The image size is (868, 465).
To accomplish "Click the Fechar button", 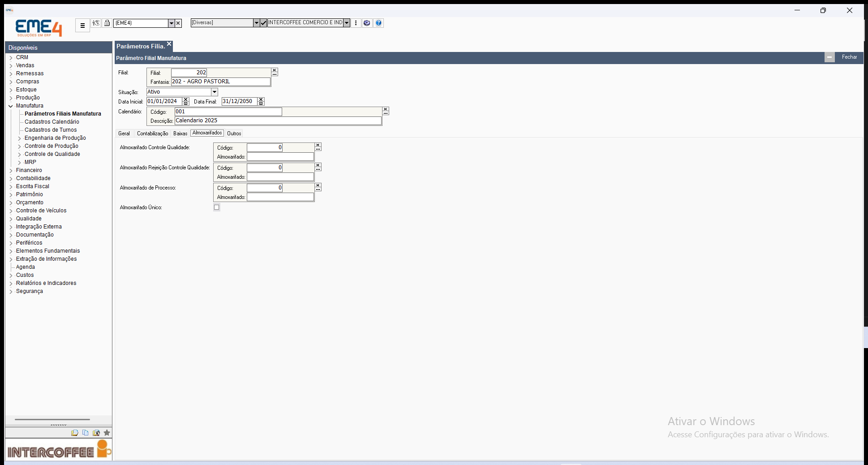I will (849, 57).
